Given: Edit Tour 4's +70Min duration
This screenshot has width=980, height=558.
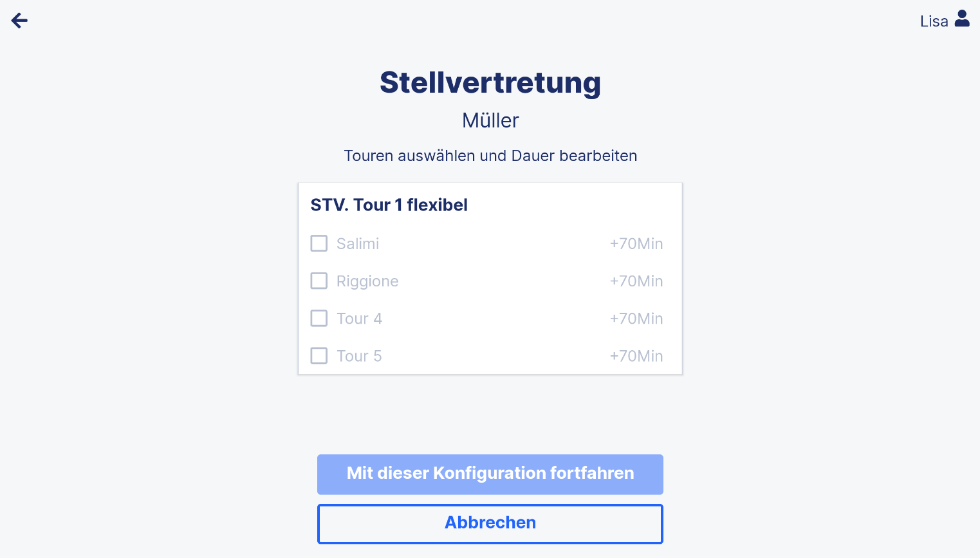Looking at the screenshot, I should click(636, 319).
